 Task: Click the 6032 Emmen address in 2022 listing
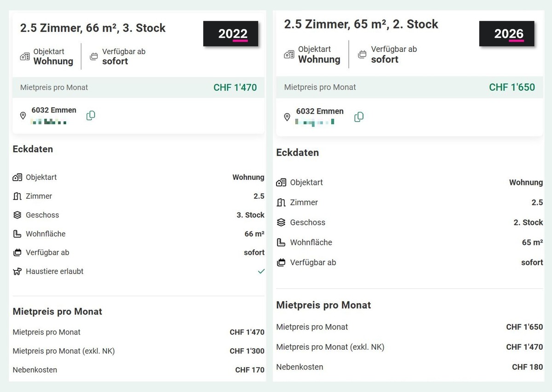coord(54,110)
